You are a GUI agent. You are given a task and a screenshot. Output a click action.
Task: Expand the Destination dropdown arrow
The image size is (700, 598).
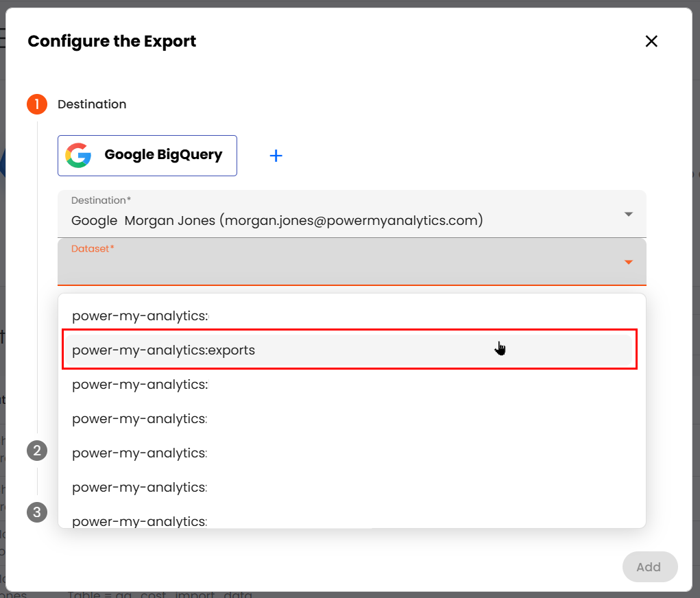(x=628, y=215)
